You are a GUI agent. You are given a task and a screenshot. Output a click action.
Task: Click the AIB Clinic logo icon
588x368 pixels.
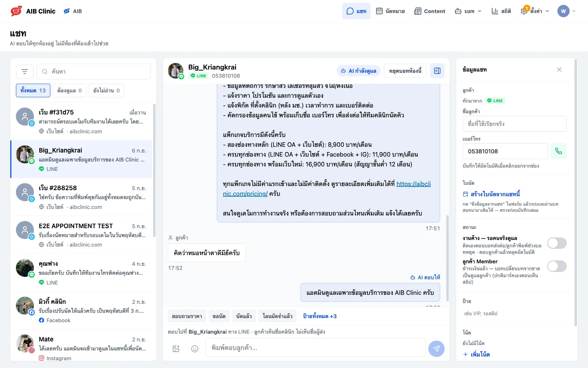click(16, 11)
